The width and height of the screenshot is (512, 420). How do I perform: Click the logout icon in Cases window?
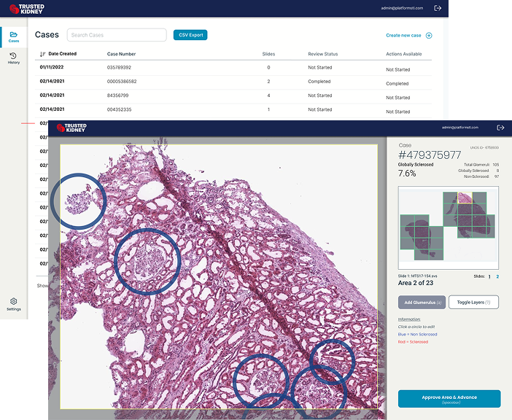point(438,8)
